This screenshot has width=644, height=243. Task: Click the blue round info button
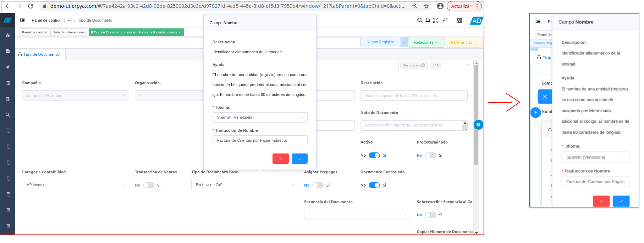click(x=478, y=125)
